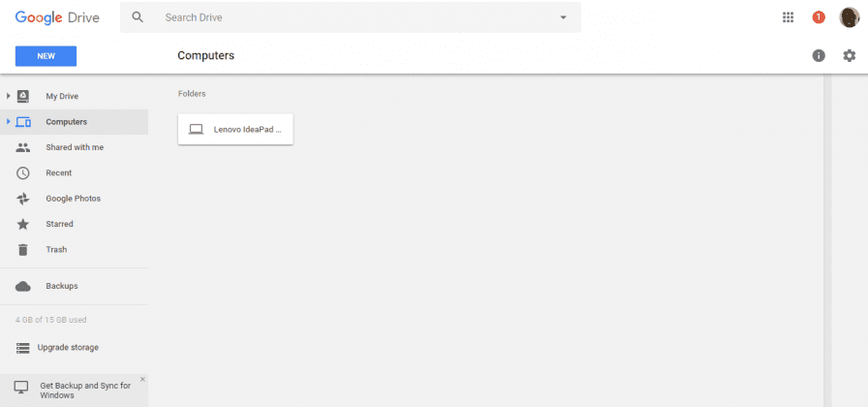Click the Backup and Sync monitor icon
The width and height of the screenshot is (868, 407).
point(21,388)
